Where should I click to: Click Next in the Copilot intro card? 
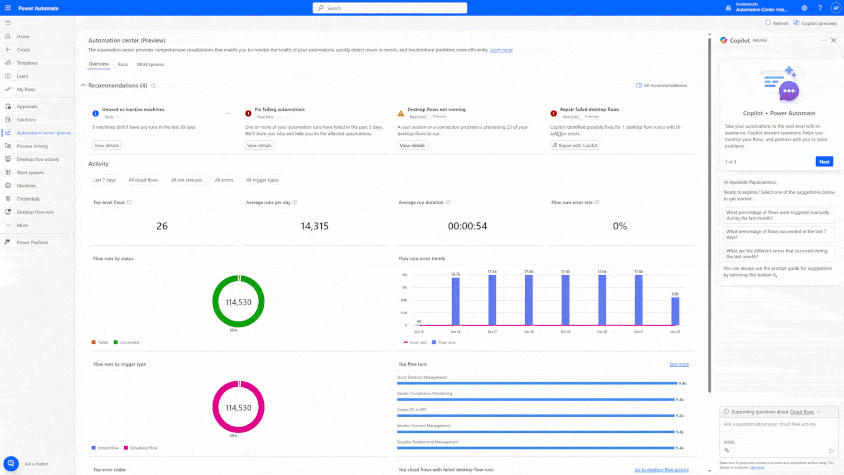(x=824, y=161)
